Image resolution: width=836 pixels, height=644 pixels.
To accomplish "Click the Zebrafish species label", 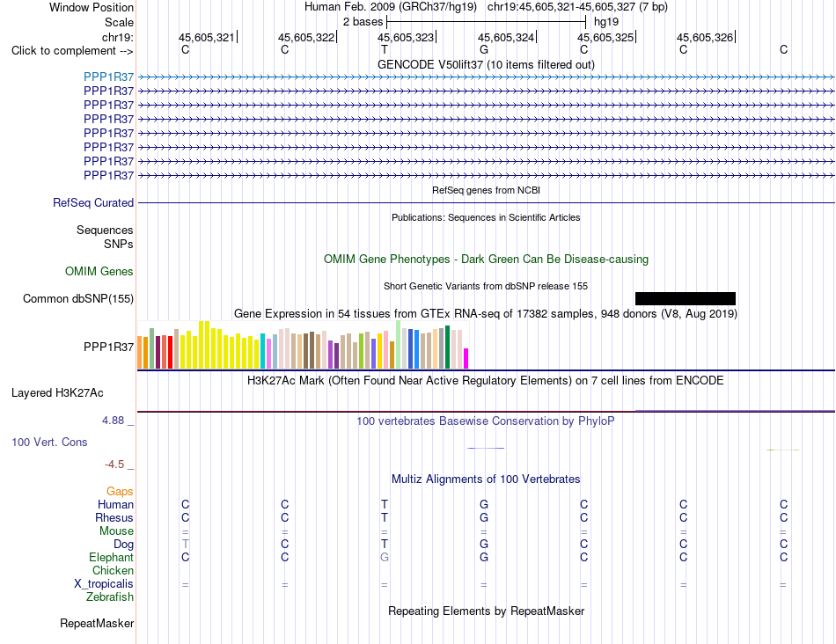I will pos(110,597).
